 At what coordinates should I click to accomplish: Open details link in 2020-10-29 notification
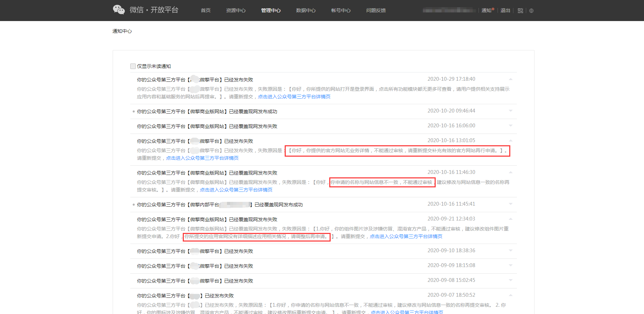click(294, 97)
